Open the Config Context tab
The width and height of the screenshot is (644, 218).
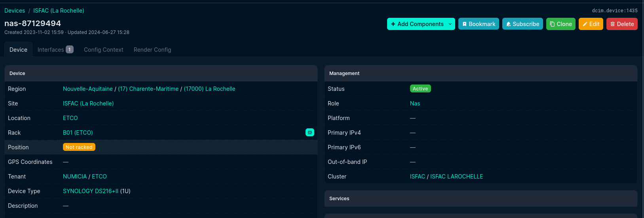(103, 50)
